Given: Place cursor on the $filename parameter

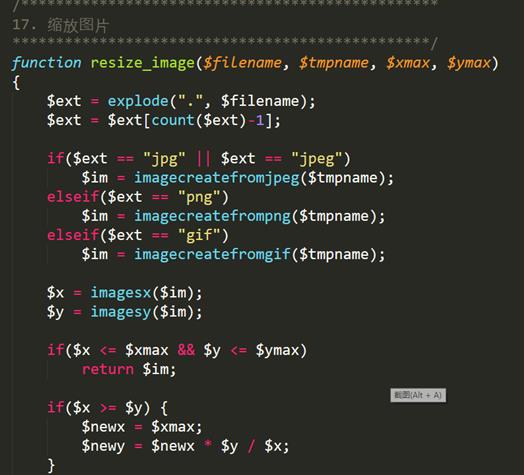Looking at the screenshot, I should click(x=243, y=63).
